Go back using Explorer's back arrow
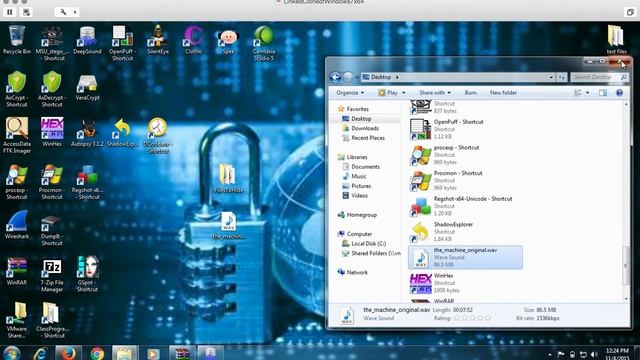 pos(335,77)
